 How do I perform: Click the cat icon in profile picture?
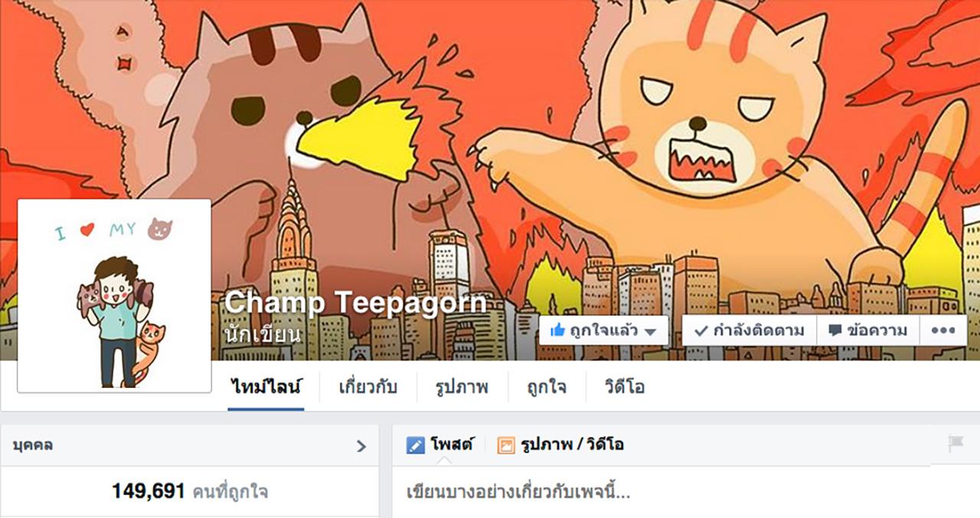(160, 227)
